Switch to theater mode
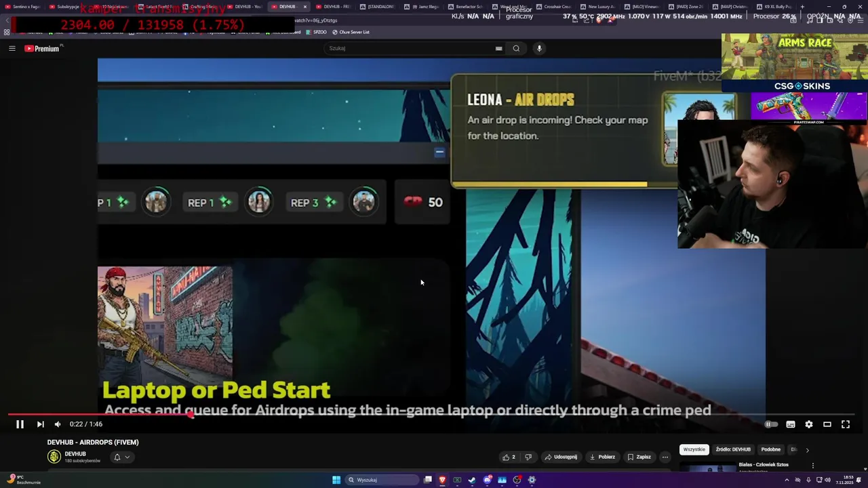 tap(827, 424)
